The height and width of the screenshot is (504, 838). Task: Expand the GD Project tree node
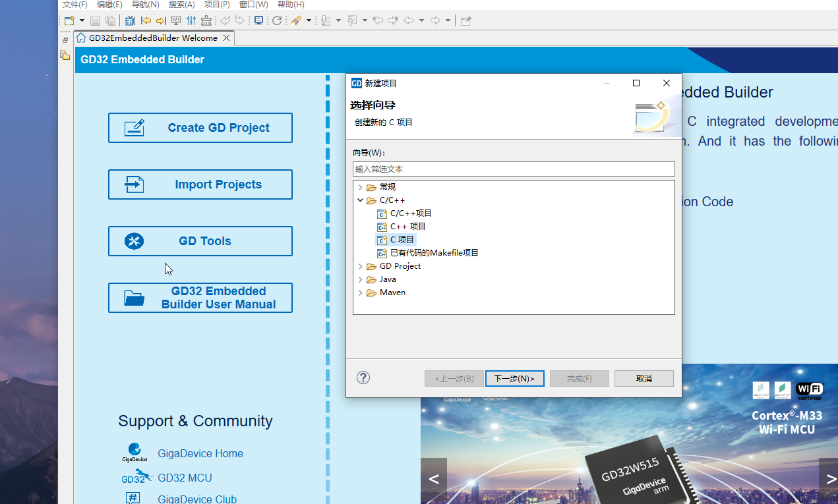pos(360,266)
